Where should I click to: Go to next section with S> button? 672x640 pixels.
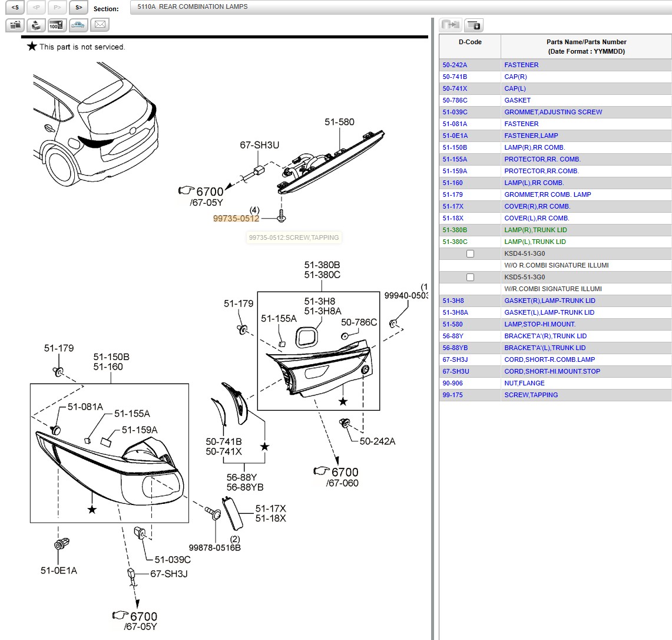pos(78,8)
